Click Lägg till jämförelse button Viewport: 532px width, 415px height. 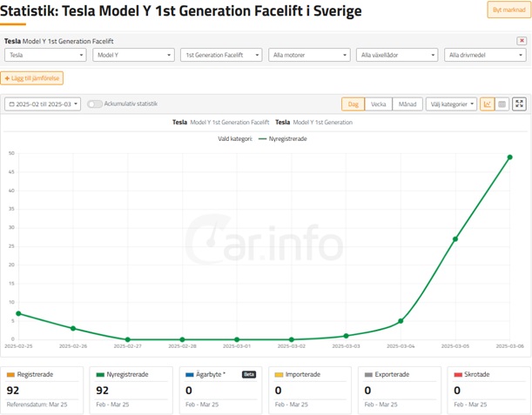point(33,78)
